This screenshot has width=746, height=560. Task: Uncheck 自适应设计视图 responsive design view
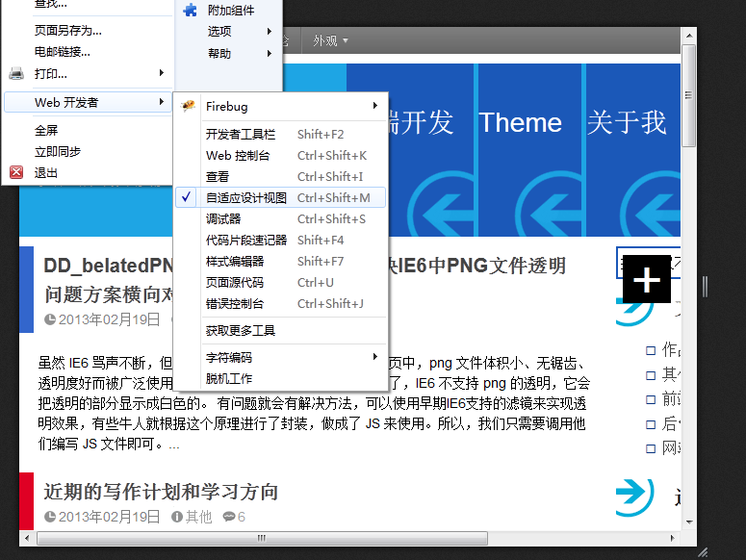246,198
